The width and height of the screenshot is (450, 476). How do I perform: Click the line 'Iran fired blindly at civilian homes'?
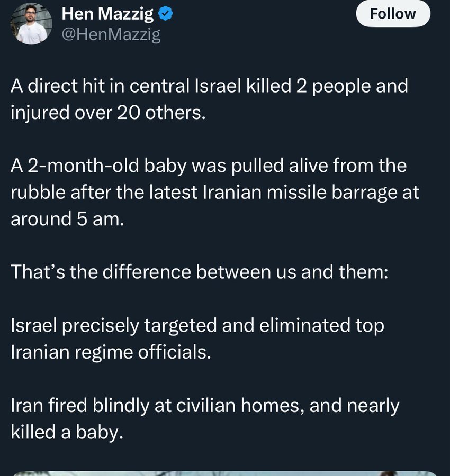tap(205, 406)
